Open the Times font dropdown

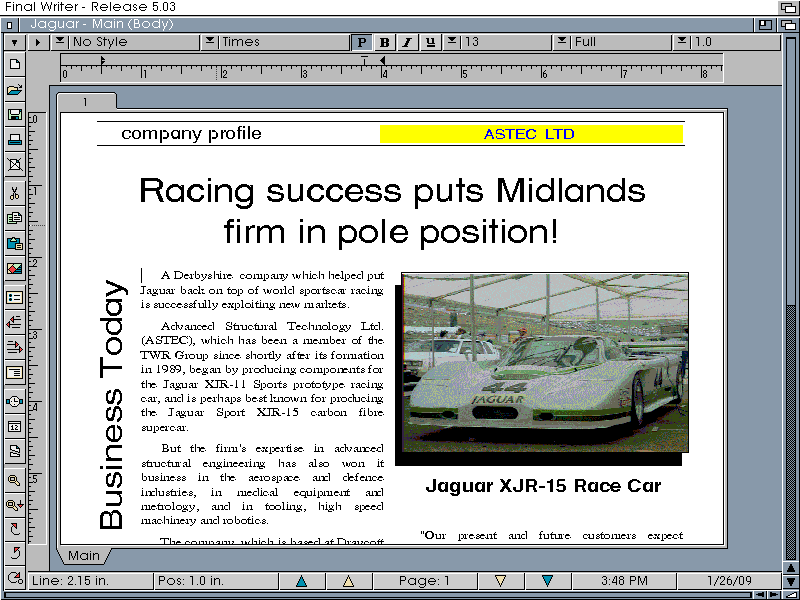click(x=276, y=42)
